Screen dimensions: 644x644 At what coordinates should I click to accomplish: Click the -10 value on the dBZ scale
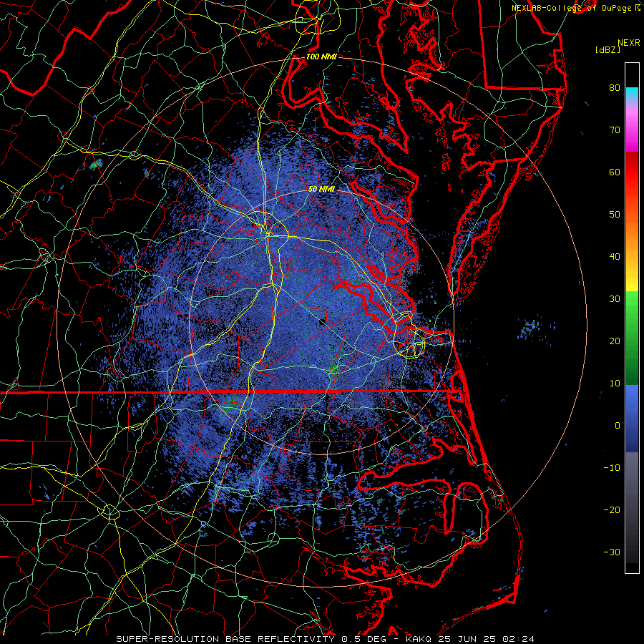point(612,467)
